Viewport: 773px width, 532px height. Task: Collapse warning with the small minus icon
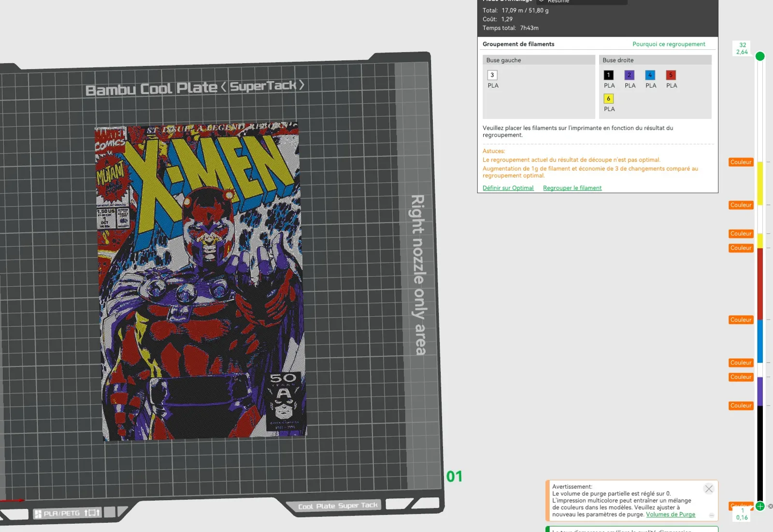(712, 515)
